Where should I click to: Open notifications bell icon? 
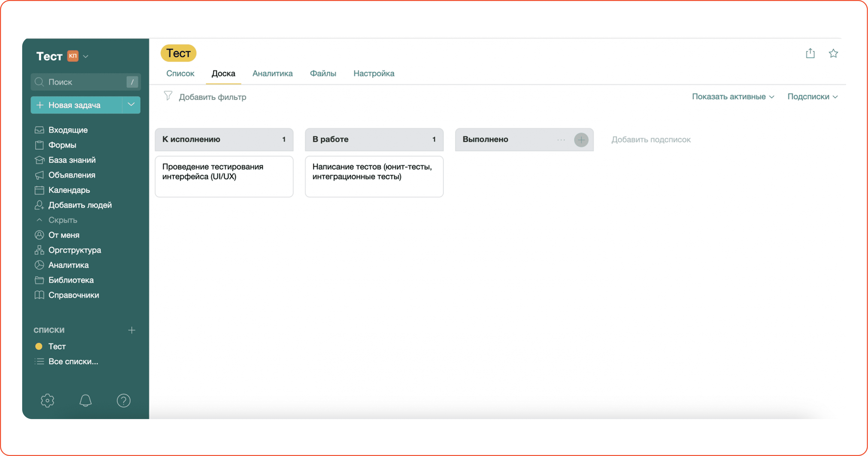[x=86, y=401]
